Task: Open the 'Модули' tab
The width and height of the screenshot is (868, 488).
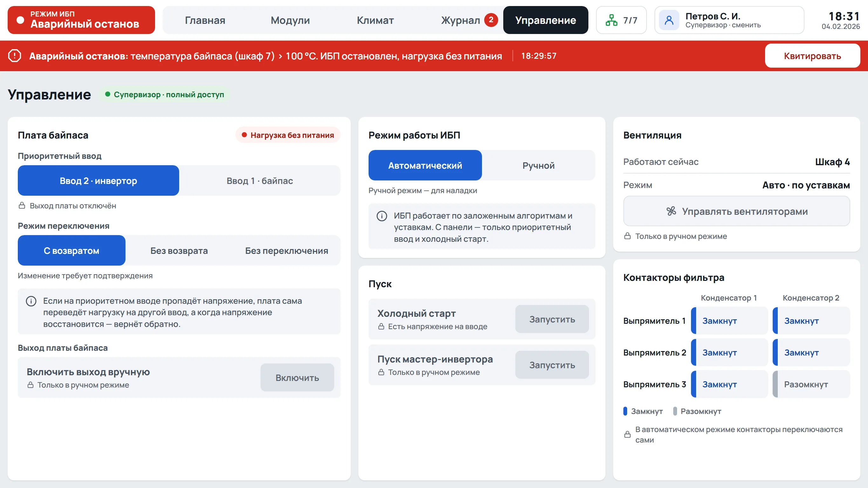Action: tap(290, 20)
